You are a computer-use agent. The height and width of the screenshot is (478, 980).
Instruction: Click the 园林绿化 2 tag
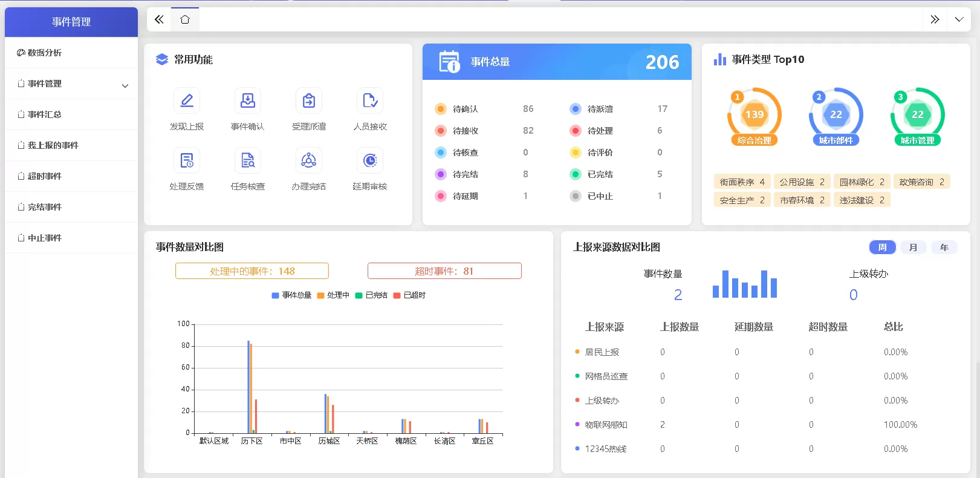click(x=862, y=182)
